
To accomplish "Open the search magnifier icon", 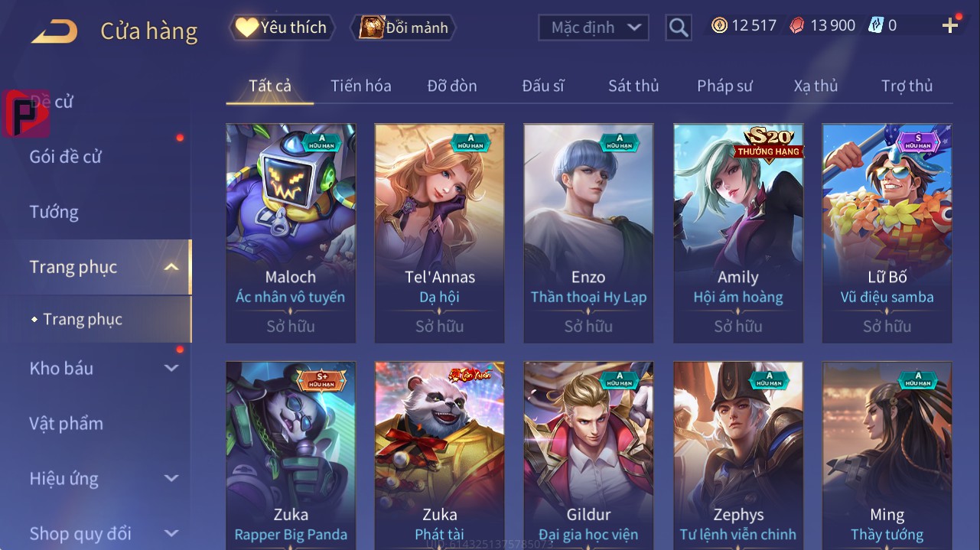I will 679,28.
